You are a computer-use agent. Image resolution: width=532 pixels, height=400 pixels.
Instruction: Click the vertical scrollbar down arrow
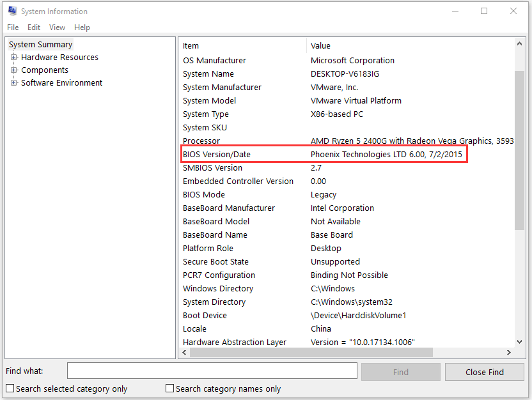(519, 342)
